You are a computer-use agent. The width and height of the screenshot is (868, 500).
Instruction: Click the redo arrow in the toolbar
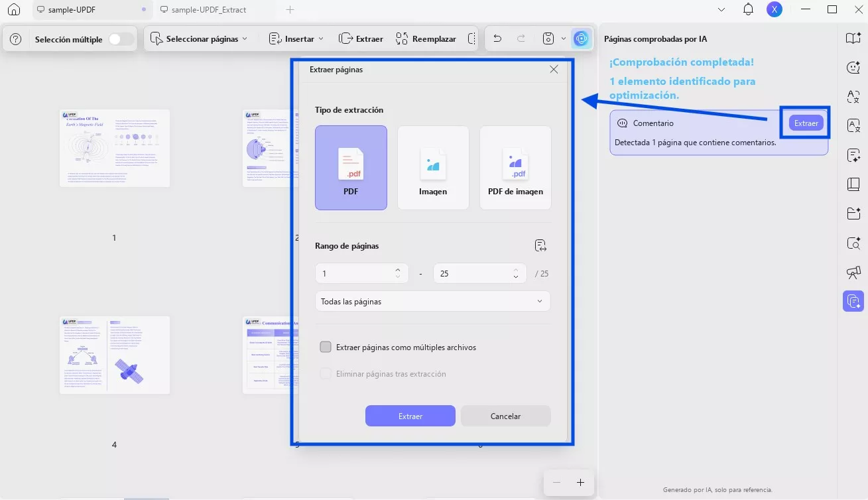click(521, 38)
